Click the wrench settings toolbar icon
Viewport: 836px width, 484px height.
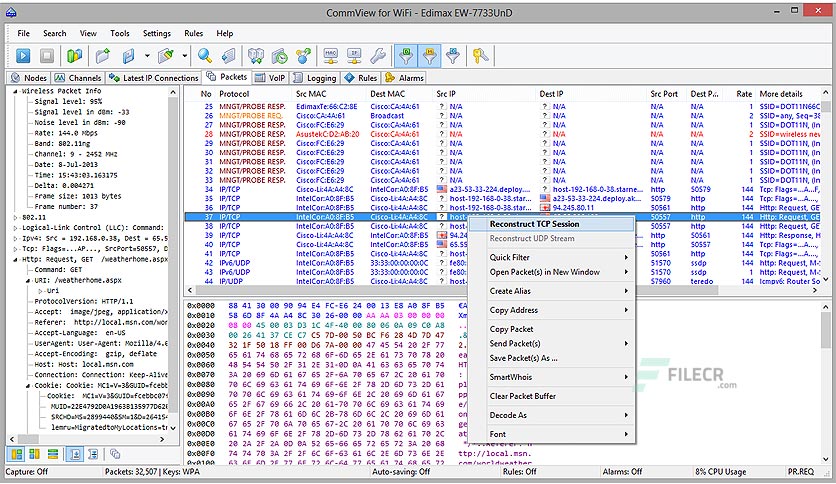click(378, 55)
